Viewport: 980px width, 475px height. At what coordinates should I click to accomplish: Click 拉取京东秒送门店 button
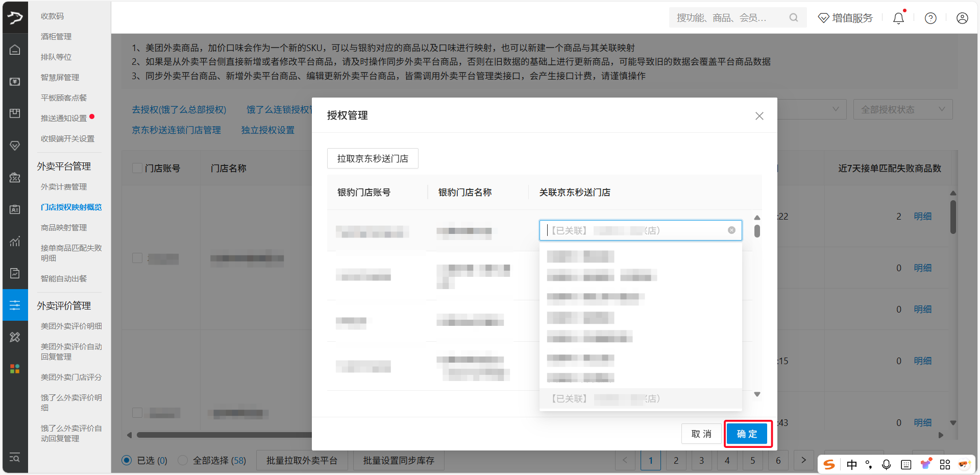point(373,158)
